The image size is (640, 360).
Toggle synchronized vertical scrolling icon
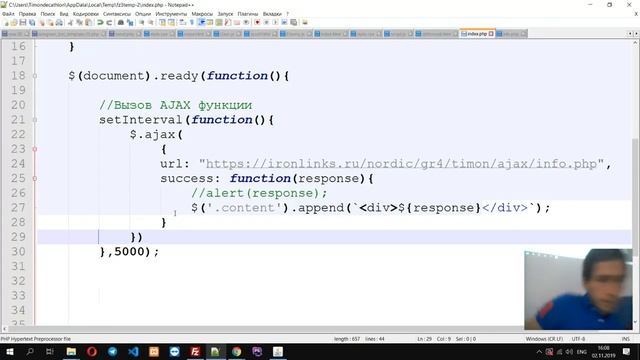click(x=162, y=22)
